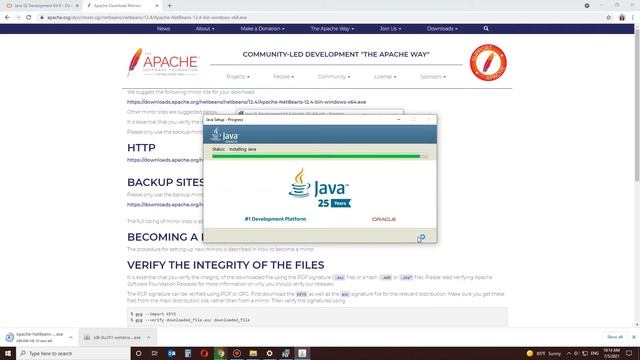640x360 pixels.
Task: Close the Chrome downloads bar
Action: (634, 337)
